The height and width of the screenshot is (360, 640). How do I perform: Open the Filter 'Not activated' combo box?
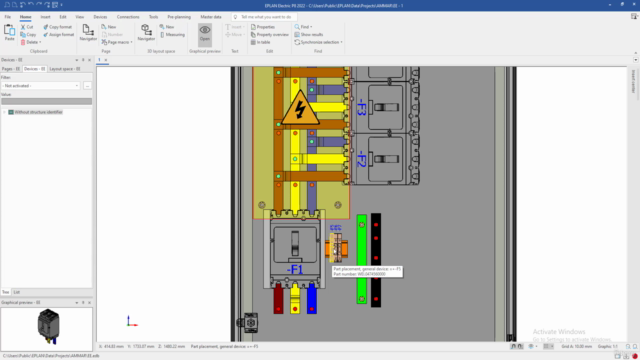(x=40, y=86)
